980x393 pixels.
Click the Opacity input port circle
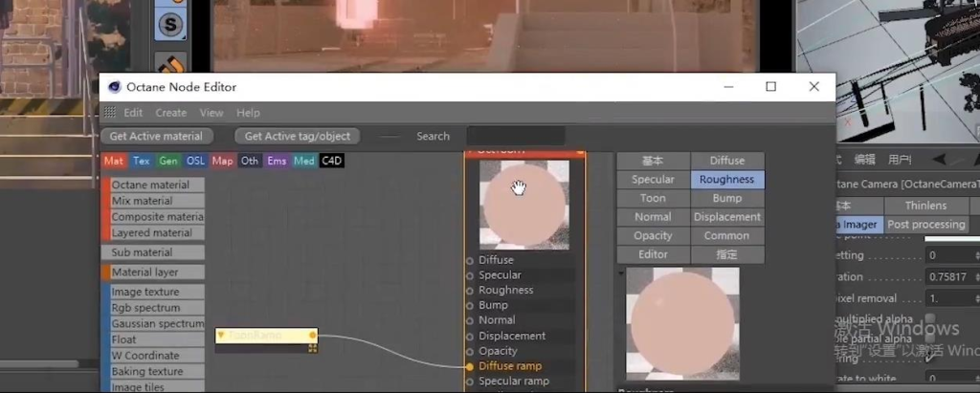click(x=469, y=351)
